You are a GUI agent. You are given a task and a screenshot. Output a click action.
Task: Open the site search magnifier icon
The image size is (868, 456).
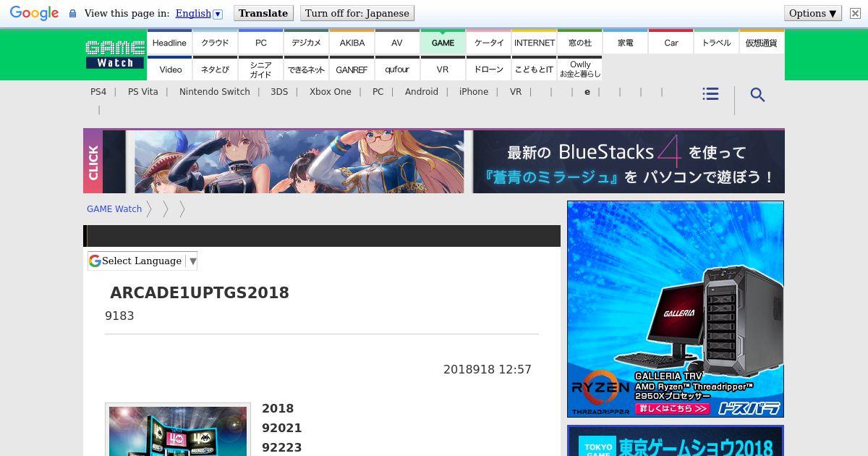pos(757,95)
